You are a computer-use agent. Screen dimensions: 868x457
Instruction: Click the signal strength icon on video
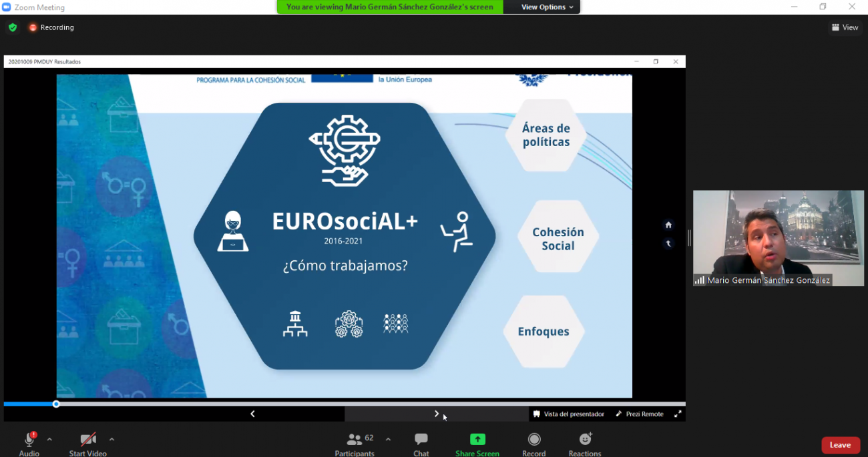[x=700, y=280]
